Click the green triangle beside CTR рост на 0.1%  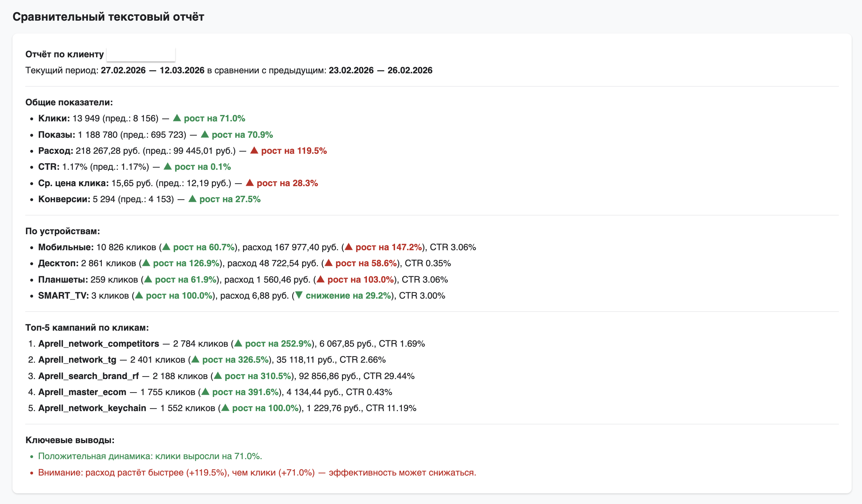pos(168,166)
